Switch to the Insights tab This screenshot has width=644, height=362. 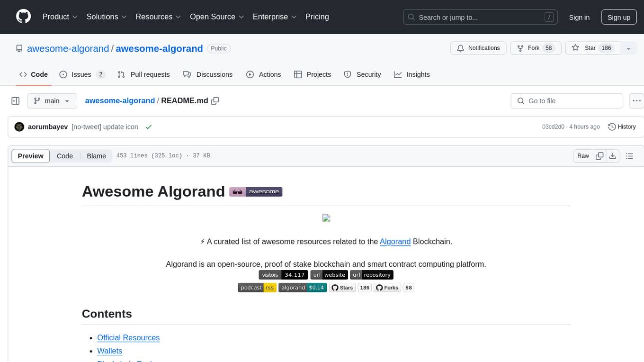[x=412, y=74]
